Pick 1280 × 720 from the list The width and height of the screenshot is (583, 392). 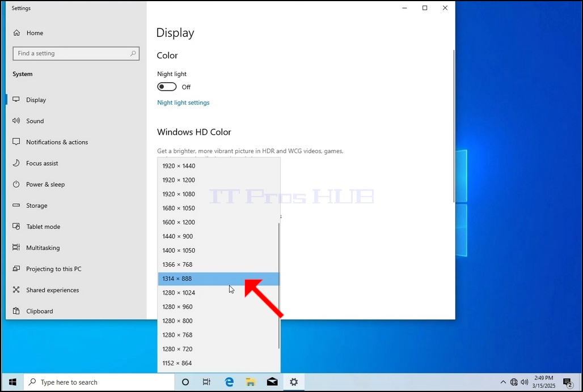coord(219,350)
